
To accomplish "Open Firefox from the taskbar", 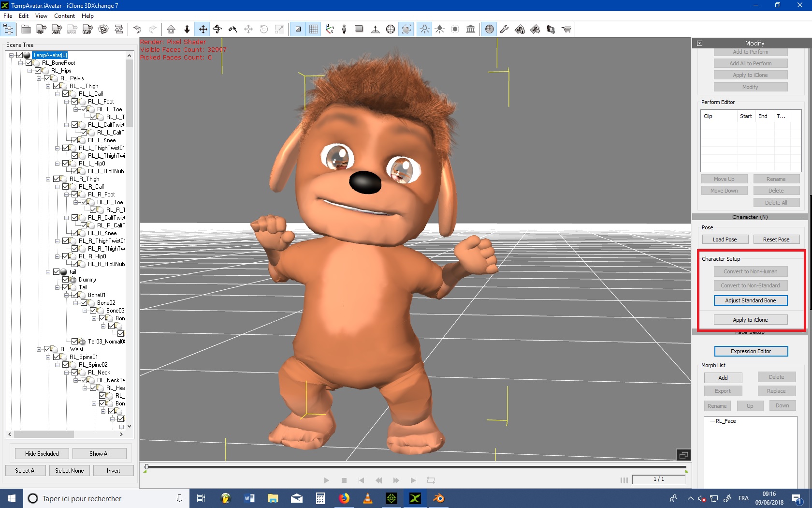I will point(344,498).
